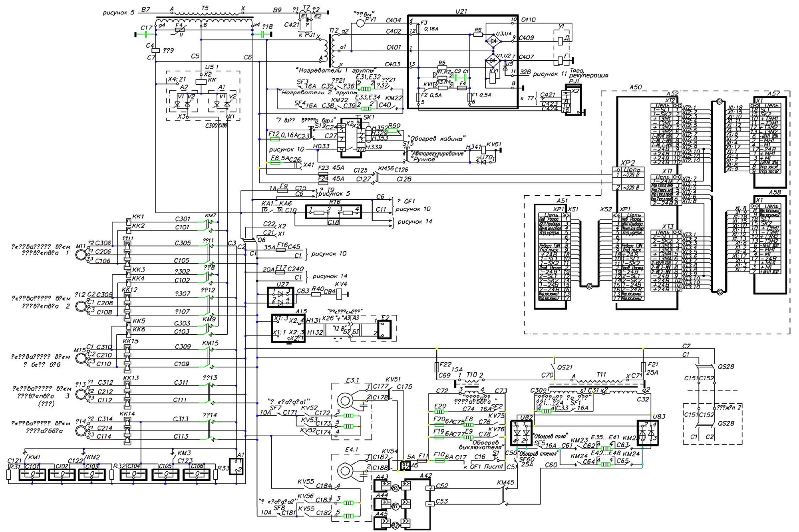Click the KM36 contactor label

(386, 169)
